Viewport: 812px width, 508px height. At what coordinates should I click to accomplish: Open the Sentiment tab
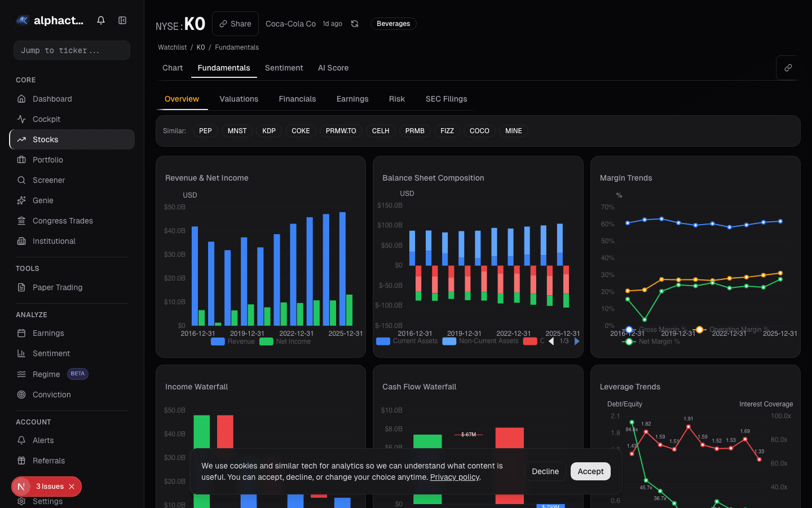(x=284, y=68)
